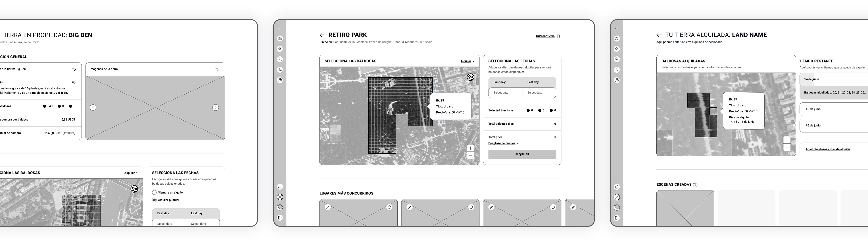
Task: Click 'Añadir baldosas / días de alquiler' link
Action: coord(828,149)
